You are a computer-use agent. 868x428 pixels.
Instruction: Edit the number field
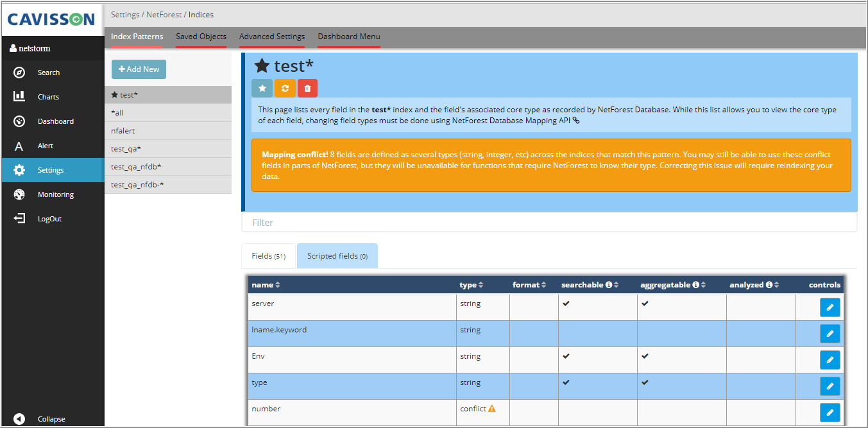[x=830, y=413]
